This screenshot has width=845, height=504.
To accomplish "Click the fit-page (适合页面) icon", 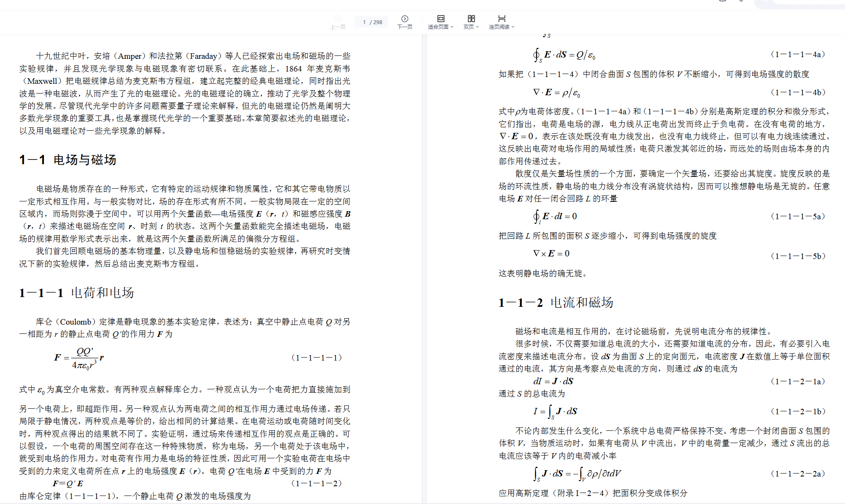I will 441,19.
